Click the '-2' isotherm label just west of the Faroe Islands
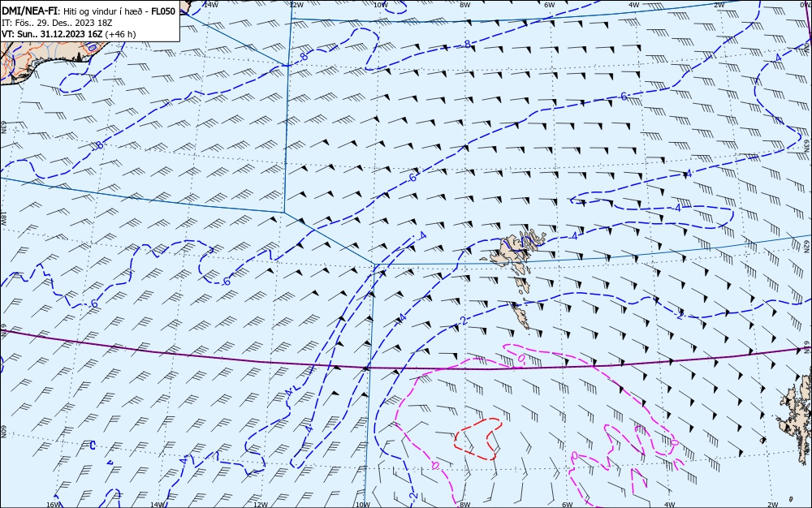The width and height of the screenshot is (812, 508). 464,321
